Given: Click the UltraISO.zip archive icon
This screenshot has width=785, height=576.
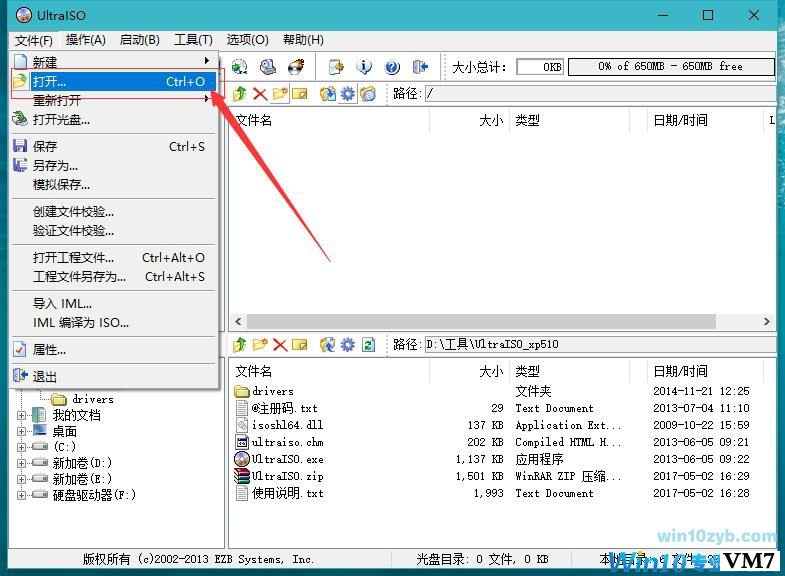Looking at the screenshot, I should pyautogui.click(x=242, y=476).
